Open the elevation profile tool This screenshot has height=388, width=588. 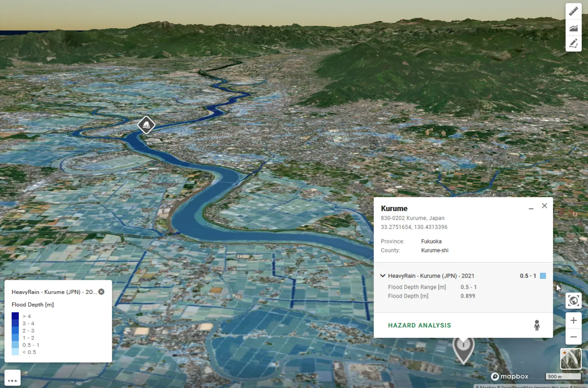point(573,27)
